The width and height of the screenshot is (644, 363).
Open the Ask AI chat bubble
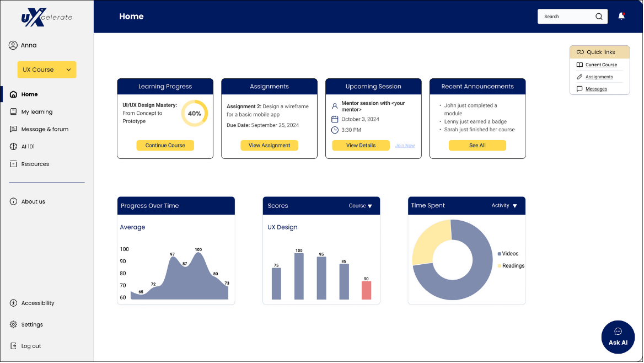tap(618, 337)
